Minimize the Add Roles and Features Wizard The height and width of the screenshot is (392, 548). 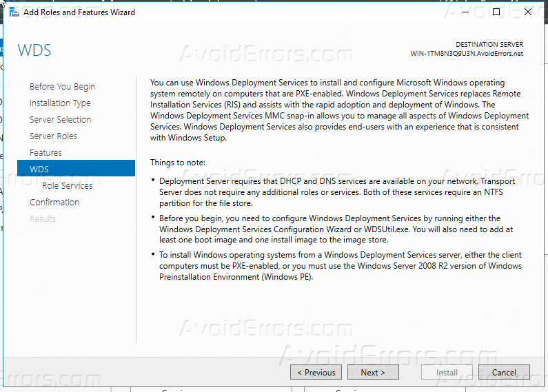(464, 12)
